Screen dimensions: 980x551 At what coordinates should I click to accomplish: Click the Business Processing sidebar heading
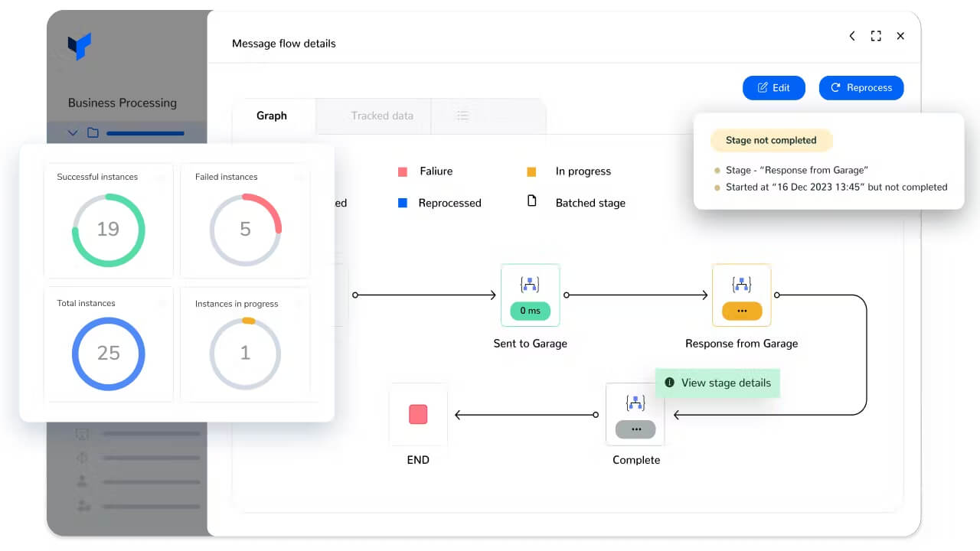tap(122, 103)
